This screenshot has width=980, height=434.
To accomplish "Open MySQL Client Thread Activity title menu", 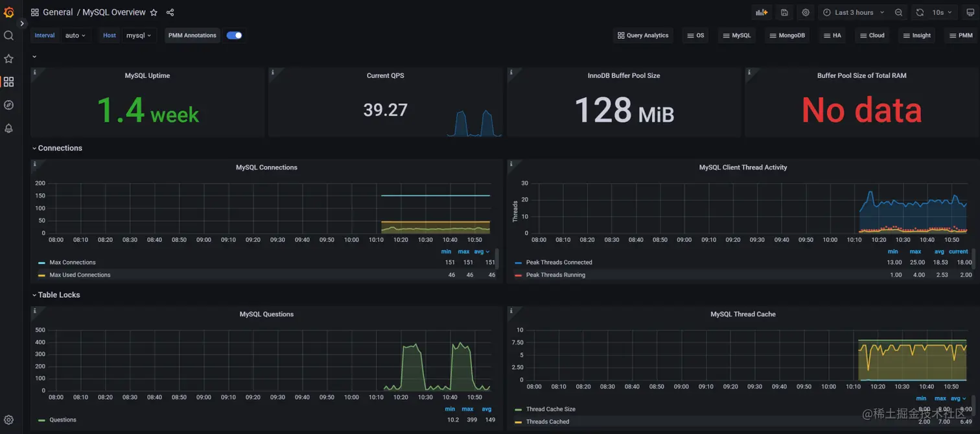I will [x=743, y=167].
